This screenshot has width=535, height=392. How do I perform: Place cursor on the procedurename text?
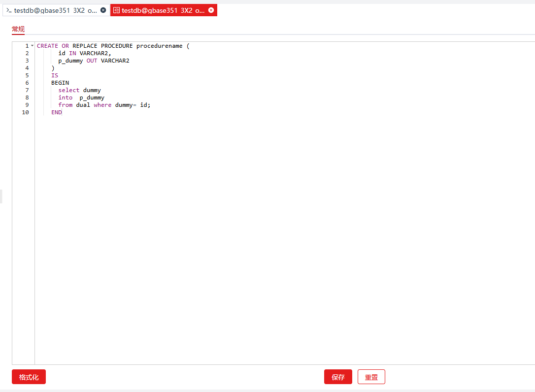[159, 46]
